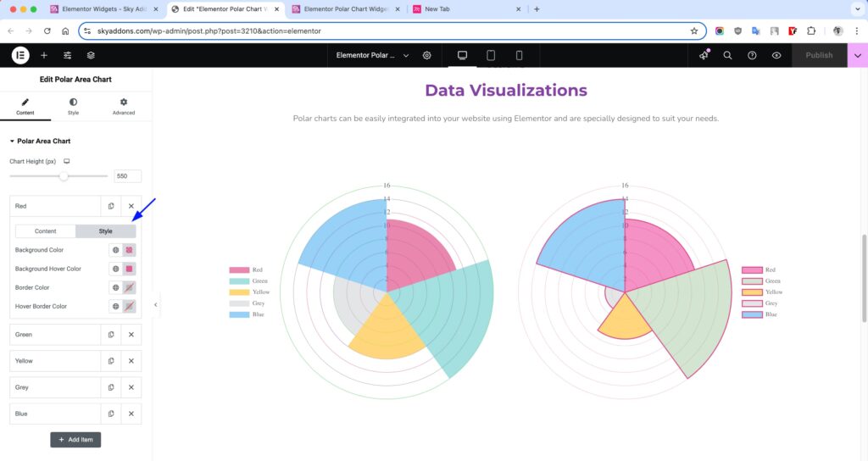Viewport: 868px width, 461px height.
Task: Duplicate the Grey item
Action: tap(111, 387)
